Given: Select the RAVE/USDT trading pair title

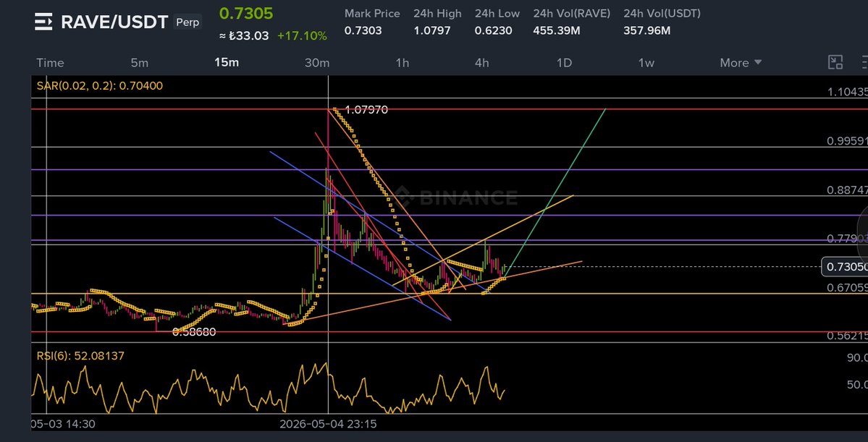Looking at the screenshot, I should click(x=114, y=22).
